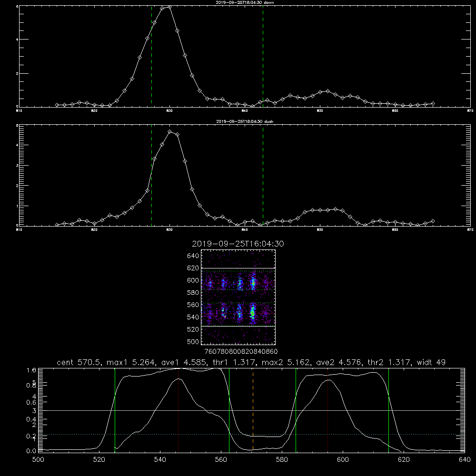Viewport: 476px width, 476px height.
Task: Click the "2019-09-25T16:04:30 dawn" plot title
Action: 245,2
